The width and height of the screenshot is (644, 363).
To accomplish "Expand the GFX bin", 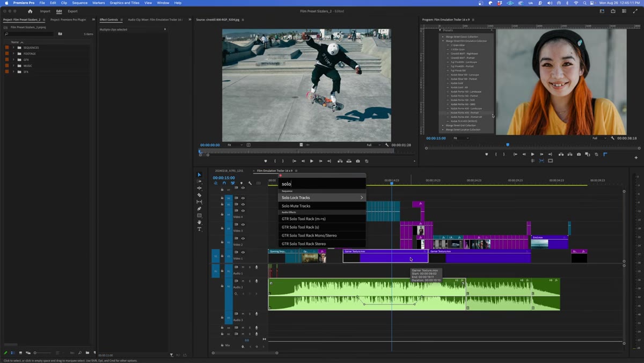I will [13, 60].
